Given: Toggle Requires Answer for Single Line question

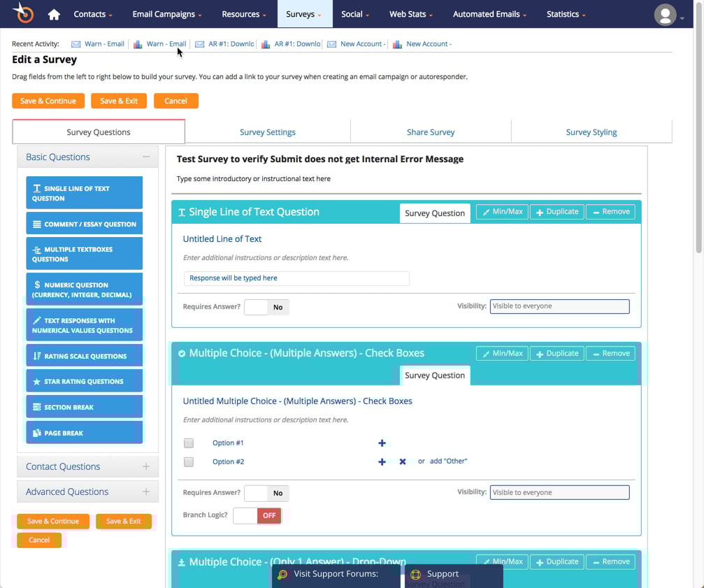Looking at the screenshot, I should click(x=266, y=307).
